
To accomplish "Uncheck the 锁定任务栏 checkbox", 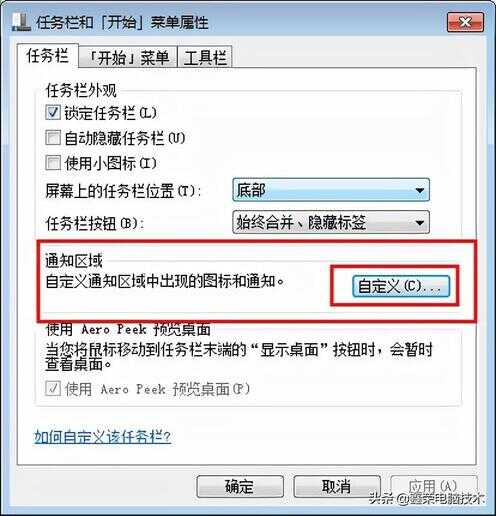I will tap(53, 112).
